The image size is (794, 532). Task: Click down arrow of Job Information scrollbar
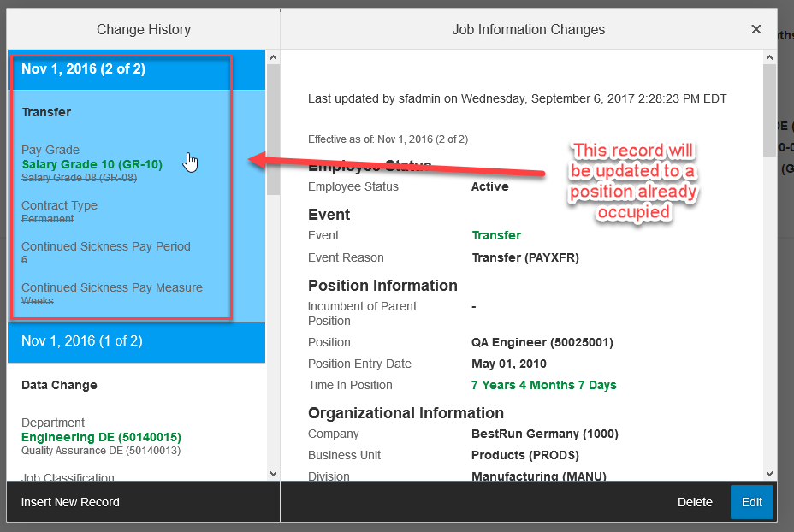tap(770, 474)
